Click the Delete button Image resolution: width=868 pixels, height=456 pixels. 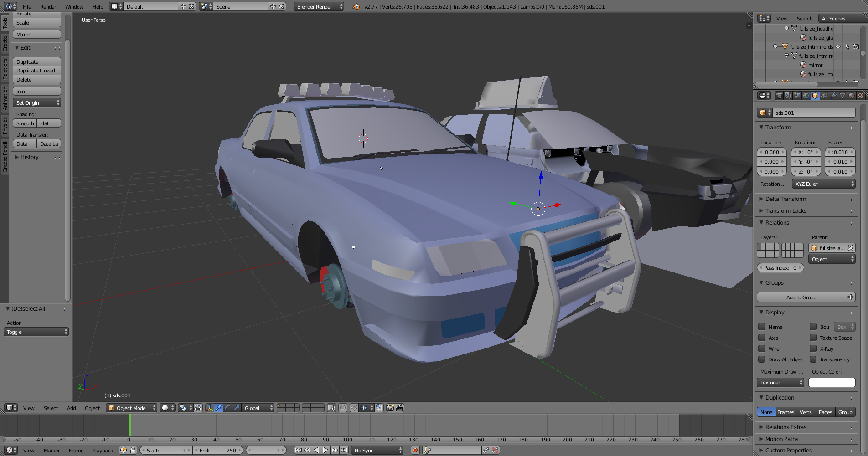coord(37,80)
